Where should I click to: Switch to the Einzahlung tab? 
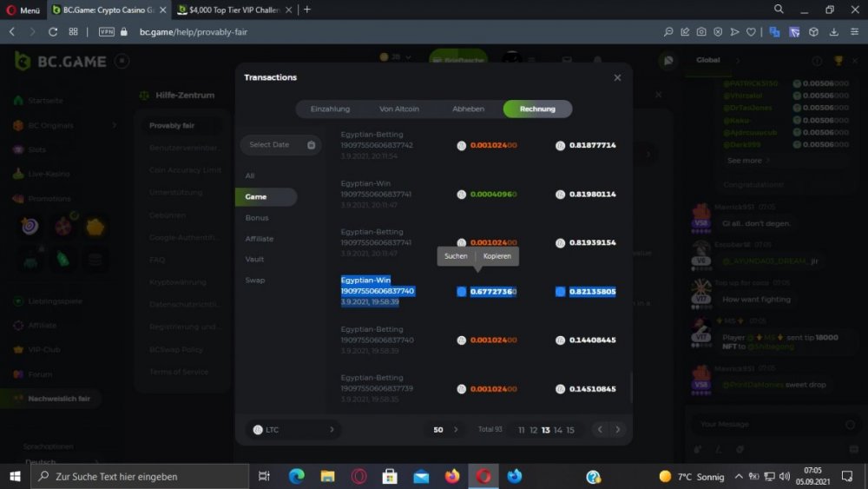[330, 109]
